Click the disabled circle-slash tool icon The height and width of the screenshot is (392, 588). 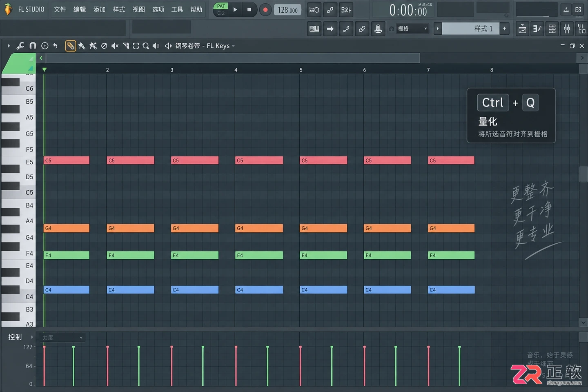[x=104, y=46]
